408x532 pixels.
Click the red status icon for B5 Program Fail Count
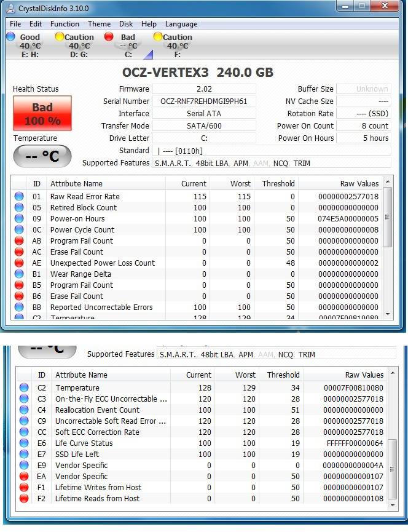point(19,285)
